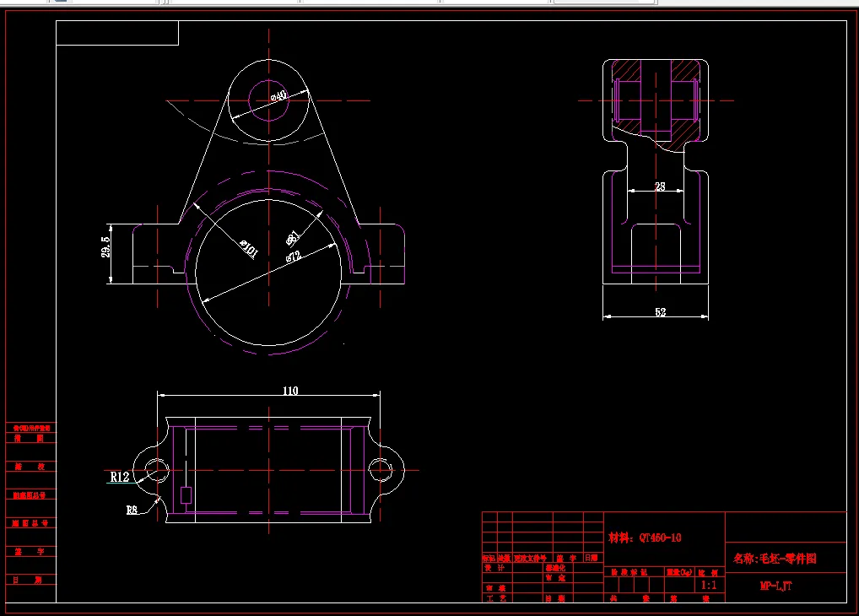Click the 工艺 label in title block

[x=494, y=598]
